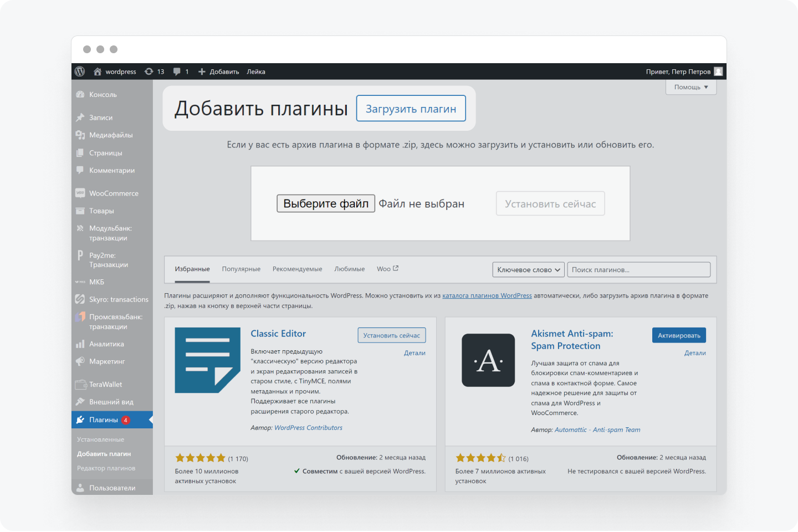Click the Модульбанк sidebar icon
Image resolution: width=798 pixels, height=532 pixels.
[80, 228]
